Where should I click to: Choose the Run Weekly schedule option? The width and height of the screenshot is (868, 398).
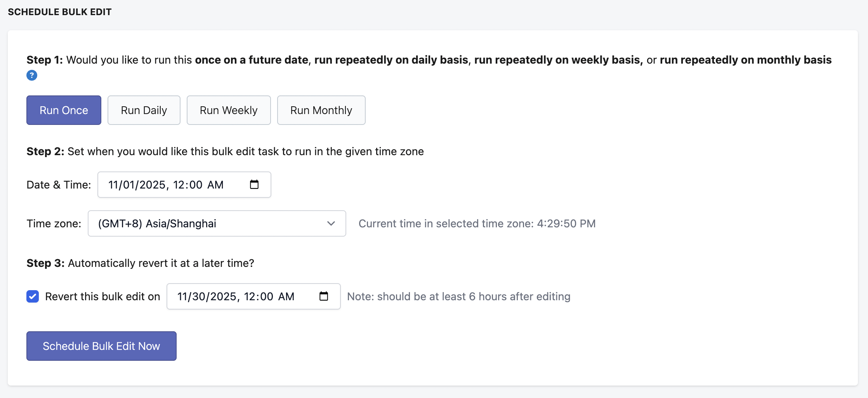229,110
